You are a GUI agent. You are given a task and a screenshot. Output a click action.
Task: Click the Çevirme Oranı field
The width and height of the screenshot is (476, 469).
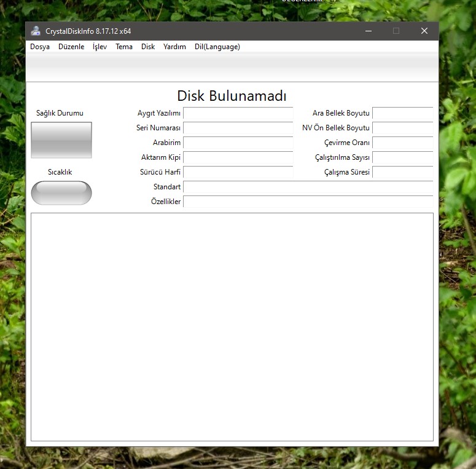pyautogui.click(x=403, y=143)
